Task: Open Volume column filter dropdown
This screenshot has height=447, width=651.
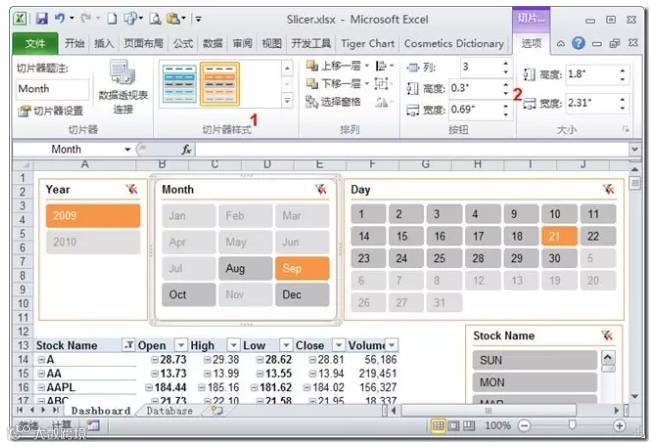Action: (x=392, y=345)
